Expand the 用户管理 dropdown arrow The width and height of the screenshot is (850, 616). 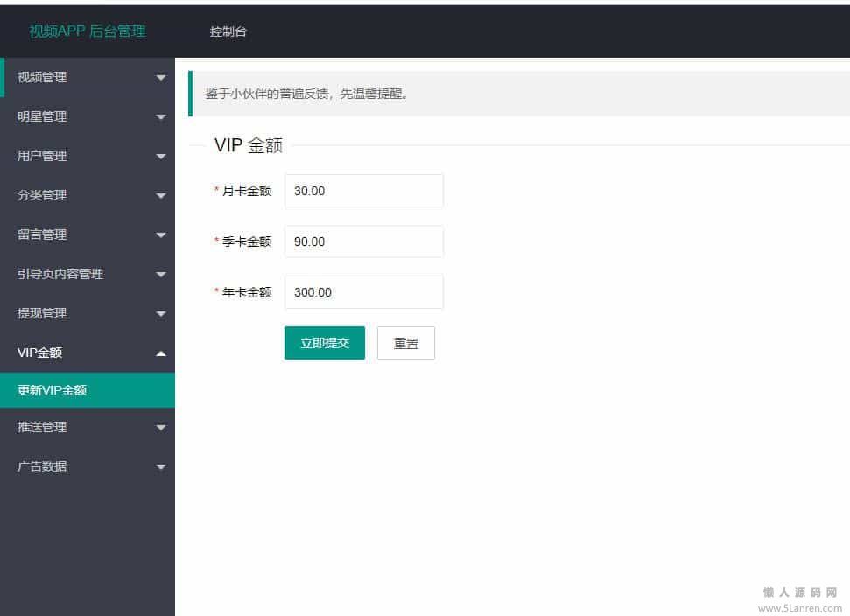coord(160,157)
